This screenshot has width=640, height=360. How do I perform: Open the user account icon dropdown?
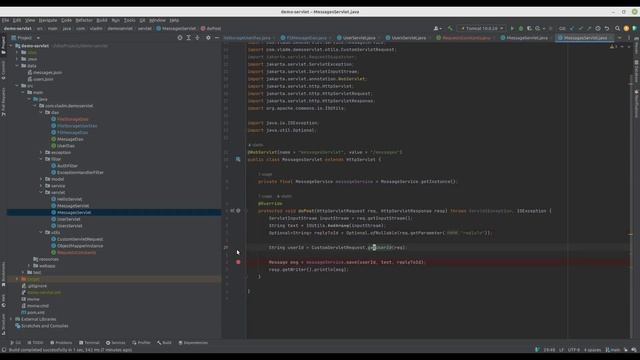coord(437,29)
